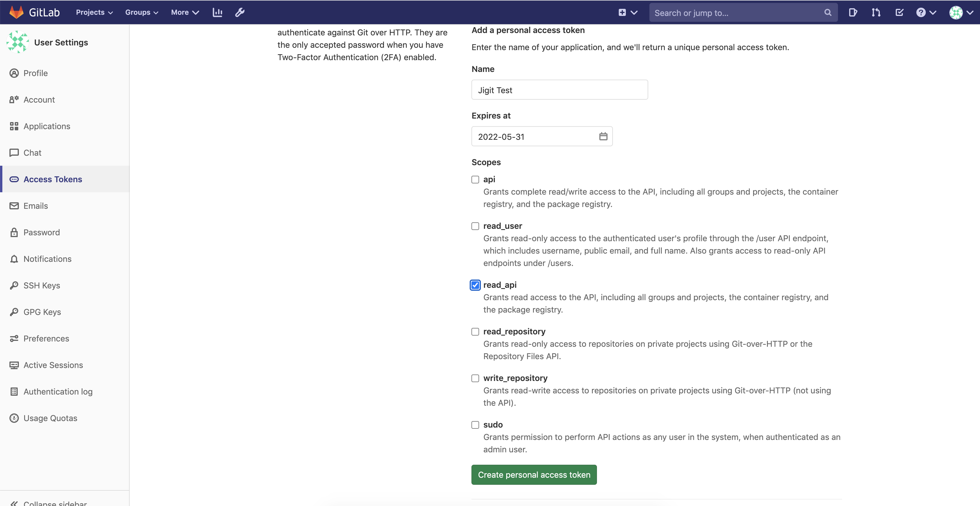Click the search magnifier icon

(827, 13)
